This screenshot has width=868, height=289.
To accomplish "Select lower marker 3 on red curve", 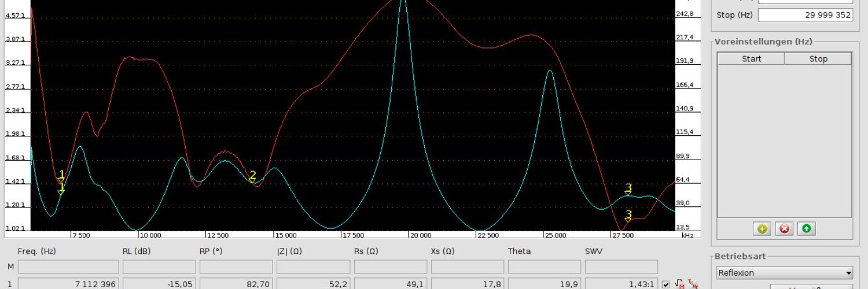I will click(x=628, y=216).
